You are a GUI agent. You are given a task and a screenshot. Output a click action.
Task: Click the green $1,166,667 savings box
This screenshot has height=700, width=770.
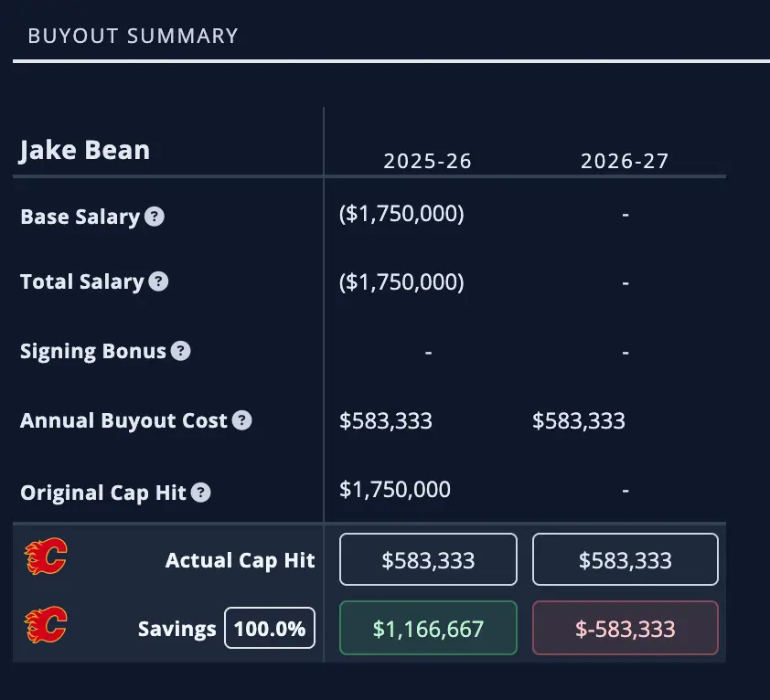[x=428, y=629]
